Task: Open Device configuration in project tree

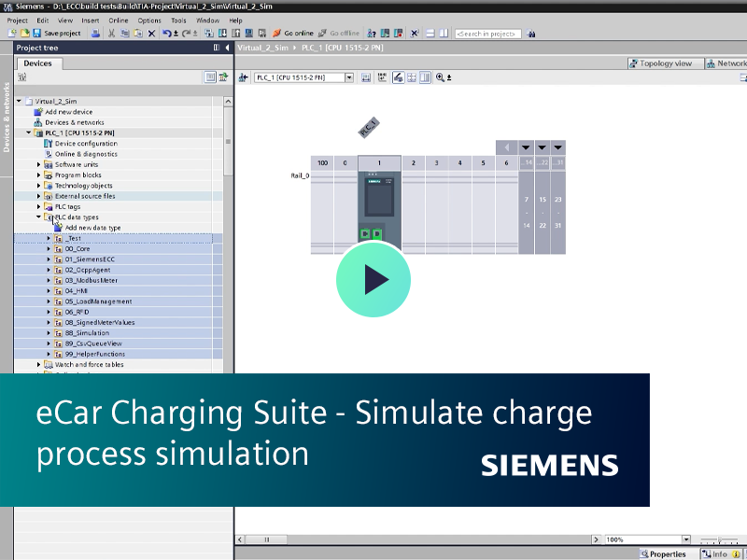Action: tap(86, 144)
